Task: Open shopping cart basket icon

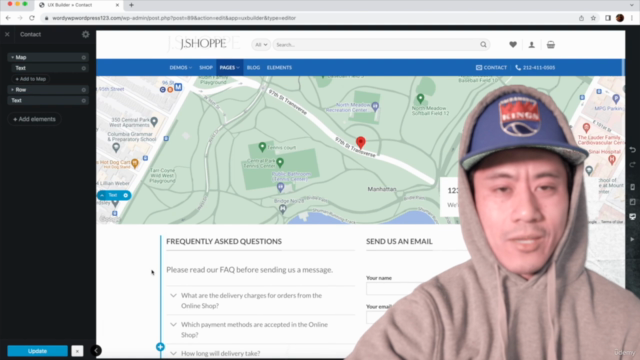Action: click(551, 45)
